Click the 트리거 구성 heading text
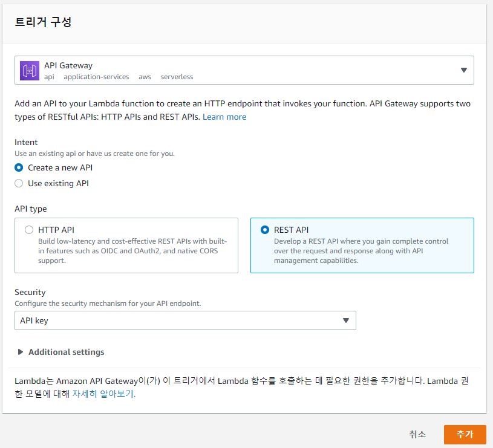This screenshot has height=448, width=493. pyautogui.click(x=43, y=22)
